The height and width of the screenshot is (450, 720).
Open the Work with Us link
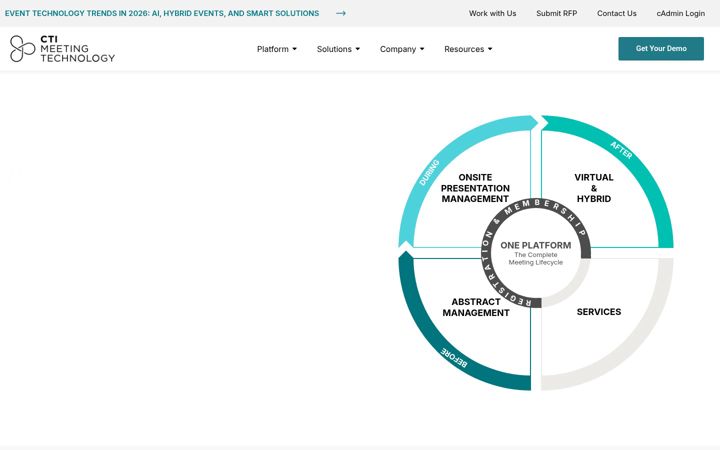(x=492, y=13)
